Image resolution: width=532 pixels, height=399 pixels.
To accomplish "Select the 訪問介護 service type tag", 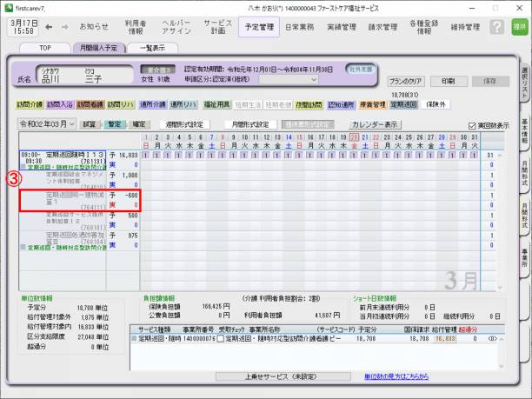I will click(x=29, y=103).
